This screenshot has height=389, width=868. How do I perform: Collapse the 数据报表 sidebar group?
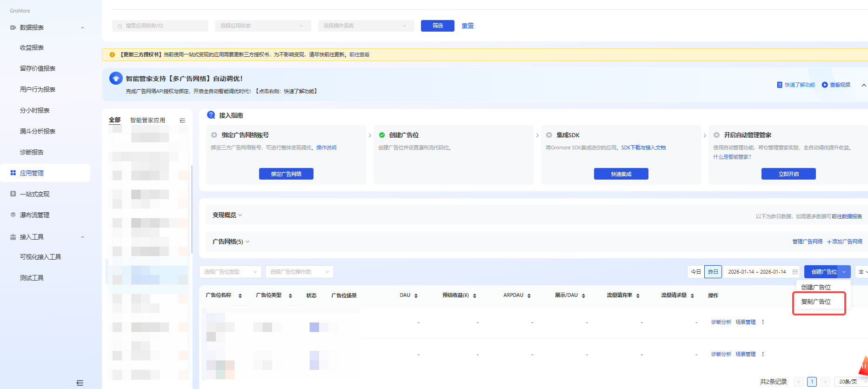tap(82, 27)
